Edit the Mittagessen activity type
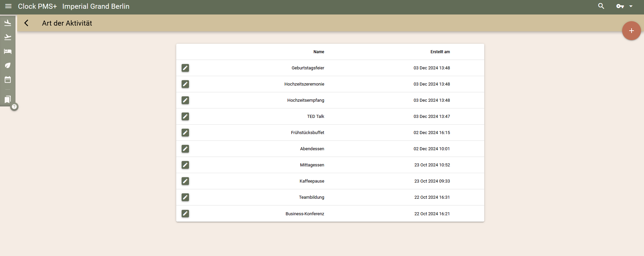This screenshot has width=644, height=256. coord(185,165)
